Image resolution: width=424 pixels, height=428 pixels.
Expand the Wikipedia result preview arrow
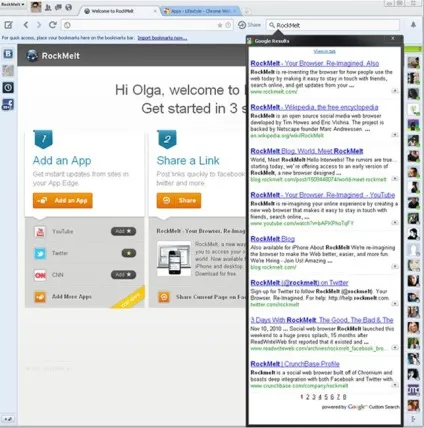pyautogui.click(x=395, y=135)
